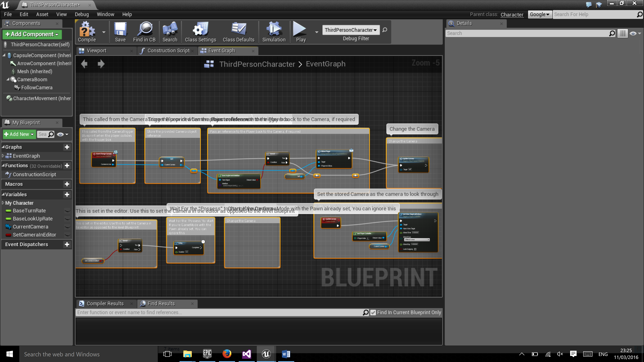Add a new variable with the plus
The image size is (644, 362).
pyautogui.click(x=67, y=195)
